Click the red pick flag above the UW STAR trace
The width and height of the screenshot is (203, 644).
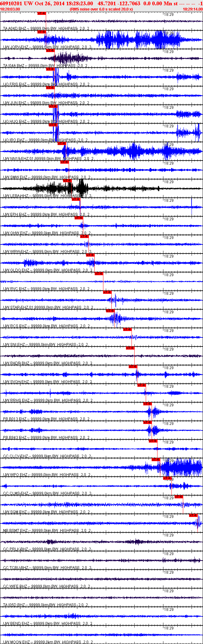tap(107, 292)
